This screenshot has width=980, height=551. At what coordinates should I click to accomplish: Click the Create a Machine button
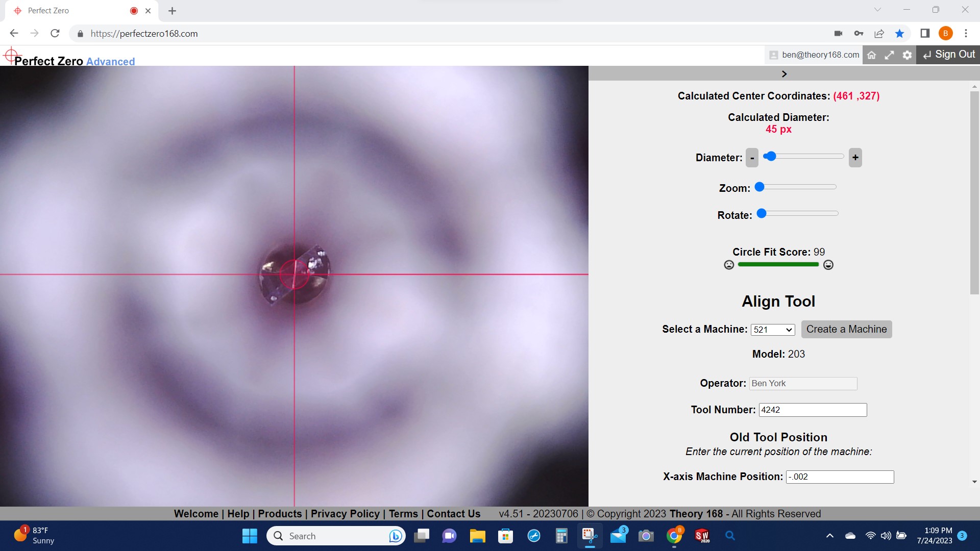846,329
